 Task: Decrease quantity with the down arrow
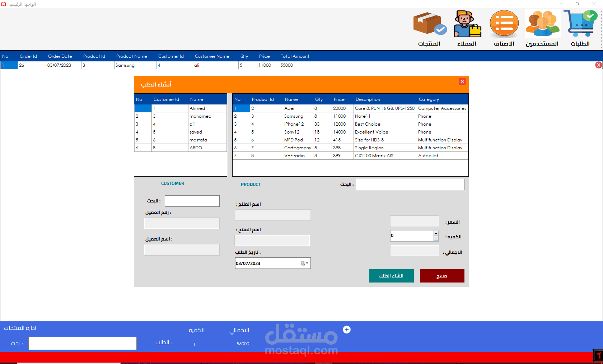436,238
